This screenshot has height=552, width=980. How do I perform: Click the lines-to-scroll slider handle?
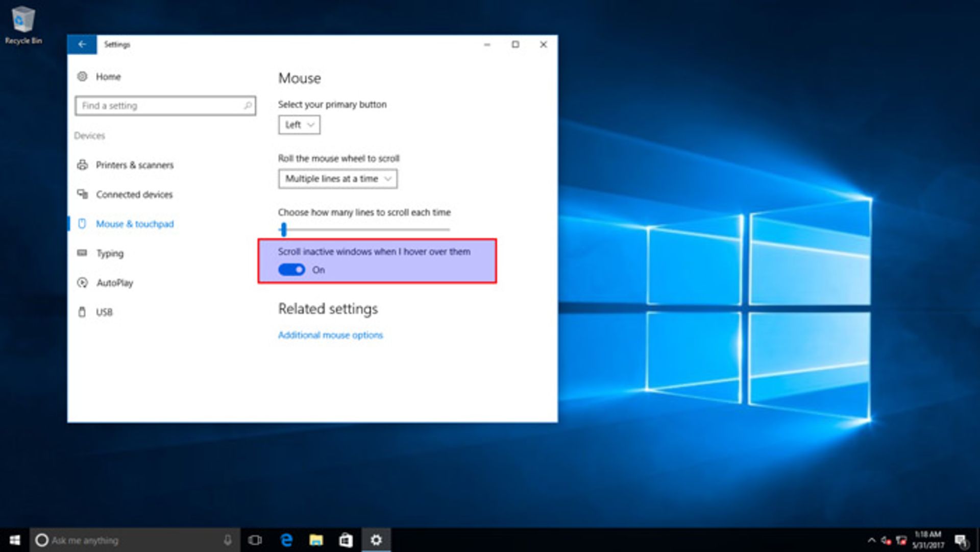pyautogui.click(x=284, y=230)
